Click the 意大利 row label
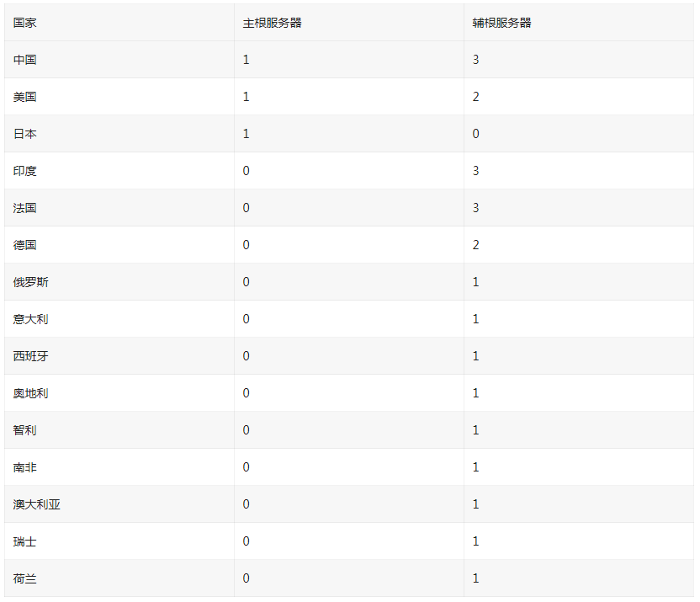This screenshot has width=700, height=602. pos(31,319)
